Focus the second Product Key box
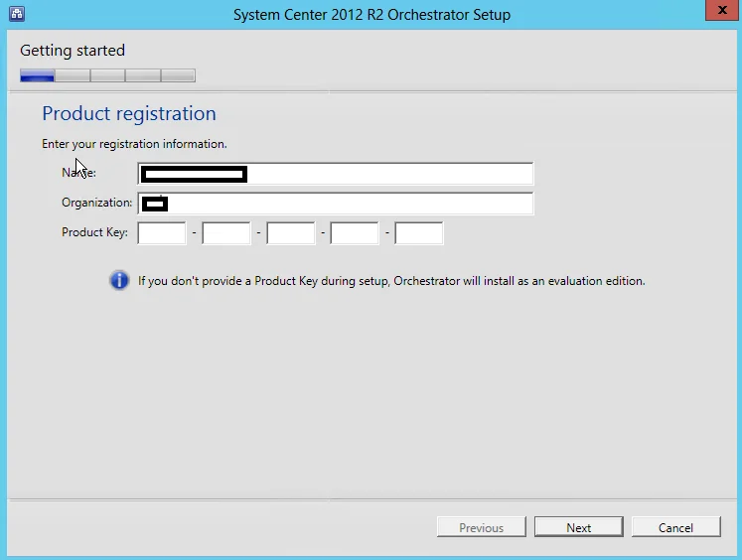 click(226, 233)
